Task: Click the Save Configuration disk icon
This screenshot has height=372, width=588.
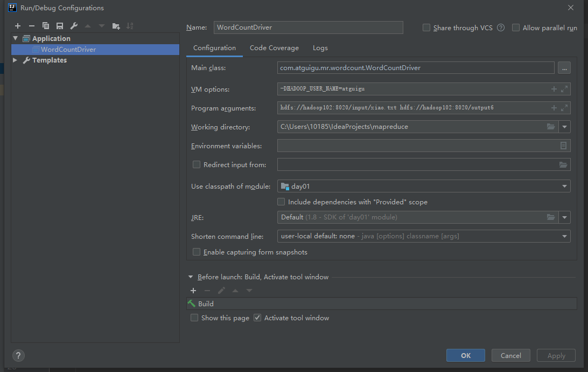Action: (60, 26)
